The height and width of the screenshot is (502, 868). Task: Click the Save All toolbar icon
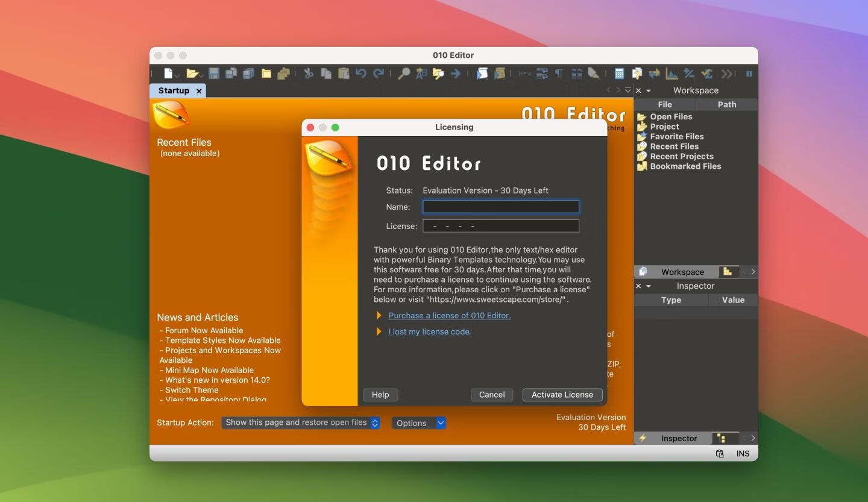pyautogui.click(x=248, y=74)
